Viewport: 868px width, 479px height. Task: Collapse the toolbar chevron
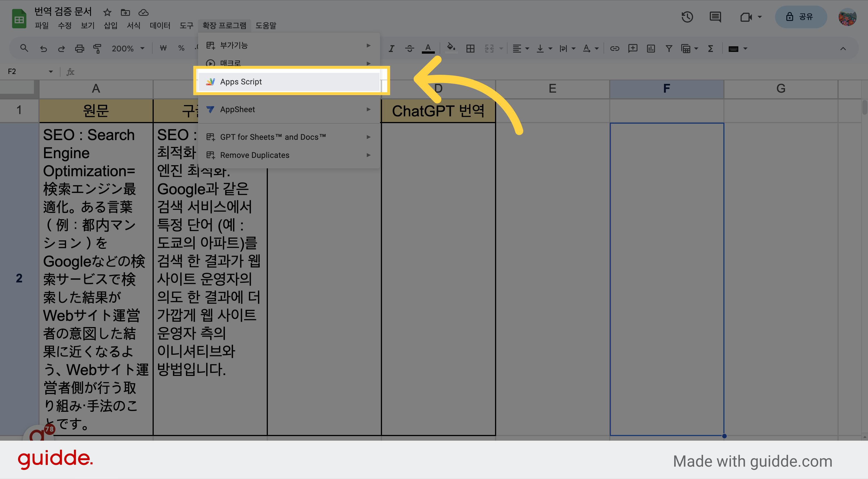[x=843, y=49]
